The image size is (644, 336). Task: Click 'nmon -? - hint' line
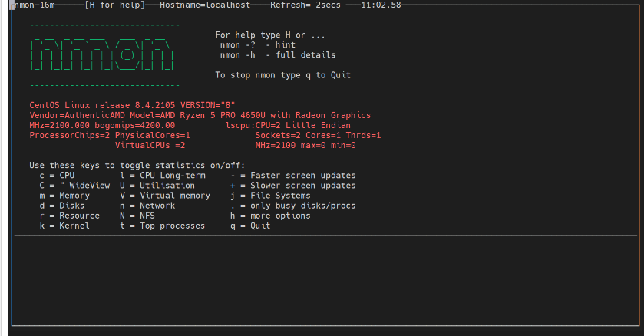257,44
